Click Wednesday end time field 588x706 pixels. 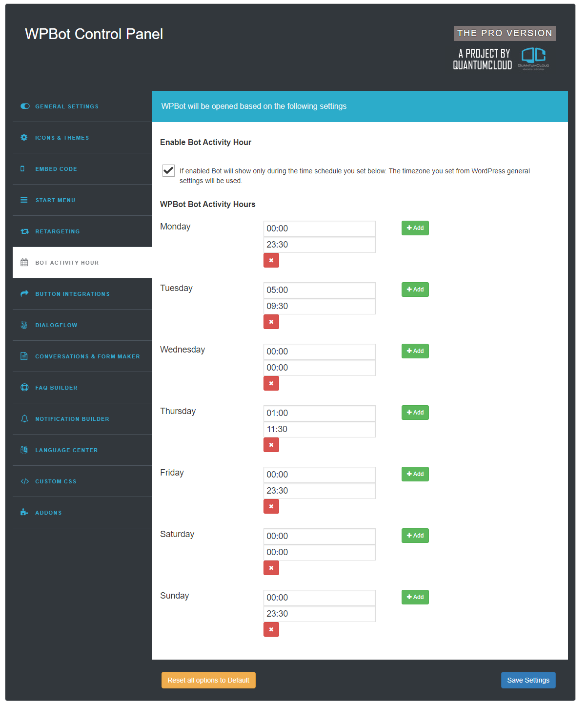point(320,368)
